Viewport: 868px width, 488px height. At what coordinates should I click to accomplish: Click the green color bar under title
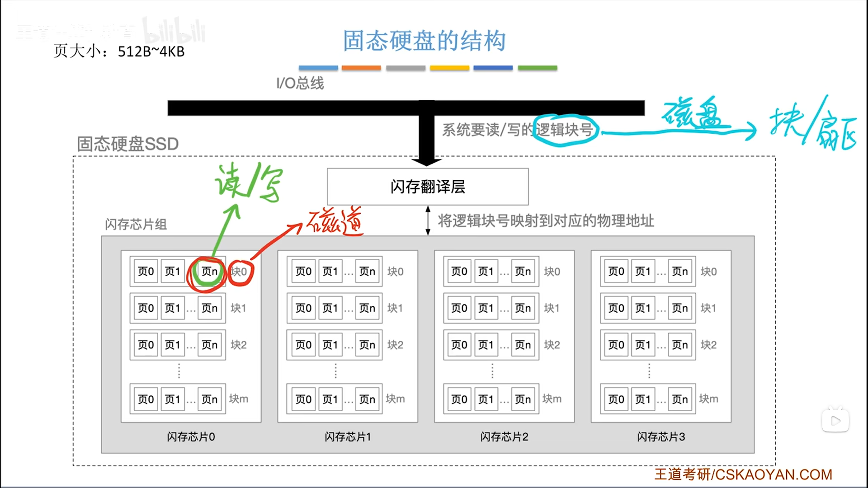click(x=537, y=68)
